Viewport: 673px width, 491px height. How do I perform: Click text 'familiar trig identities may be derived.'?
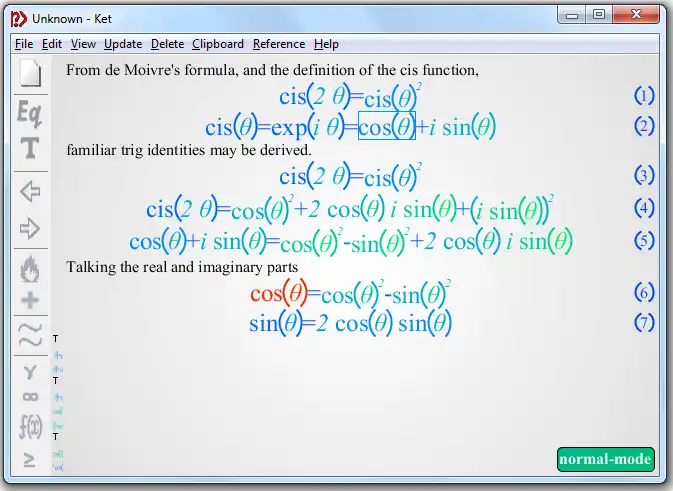189,150
